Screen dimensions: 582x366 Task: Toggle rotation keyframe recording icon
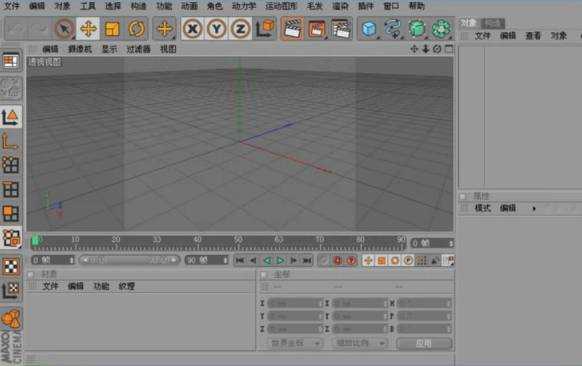point(395,261)
